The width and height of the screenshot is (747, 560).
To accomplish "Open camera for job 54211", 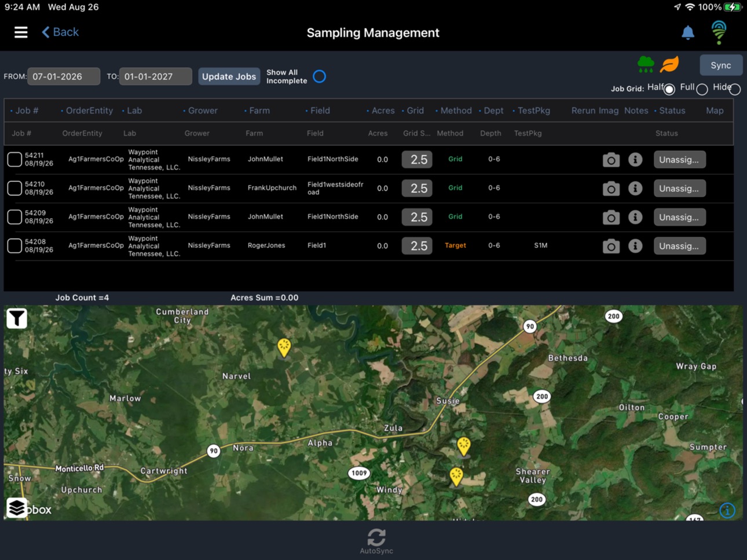I will (x=611, y=160).
